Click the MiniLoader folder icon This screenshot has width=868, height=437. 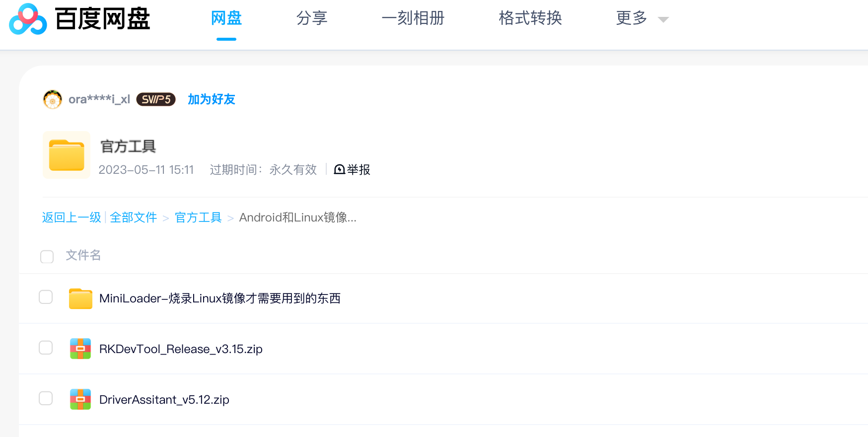click(x=80, y=298)
